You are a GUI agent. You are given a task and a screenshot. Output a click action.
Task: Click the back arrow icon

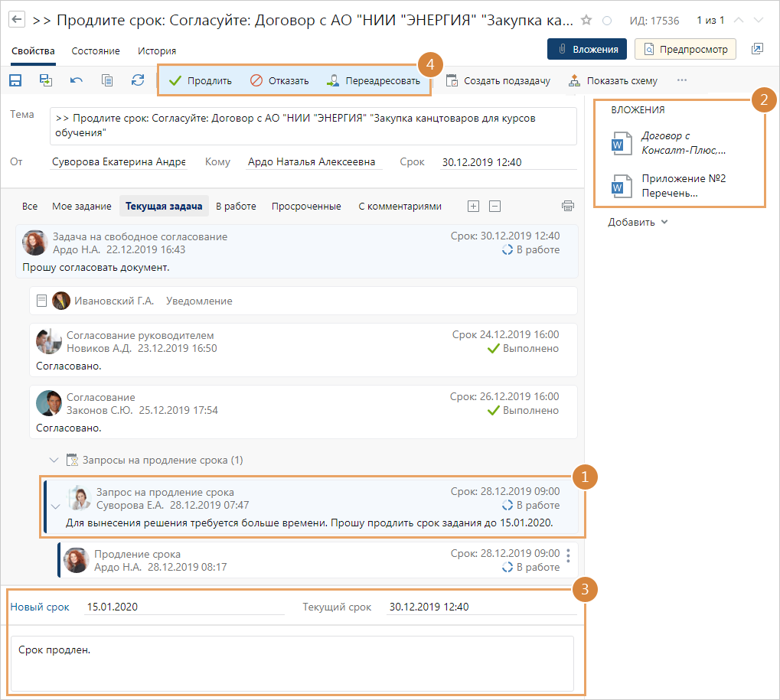15,20
